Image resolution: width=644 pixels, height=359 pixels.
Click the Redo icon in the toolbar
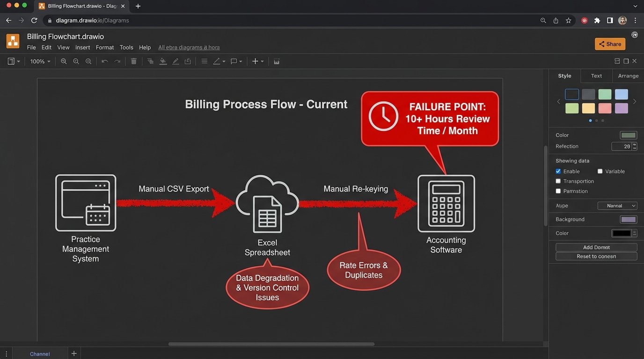[117, 61]
